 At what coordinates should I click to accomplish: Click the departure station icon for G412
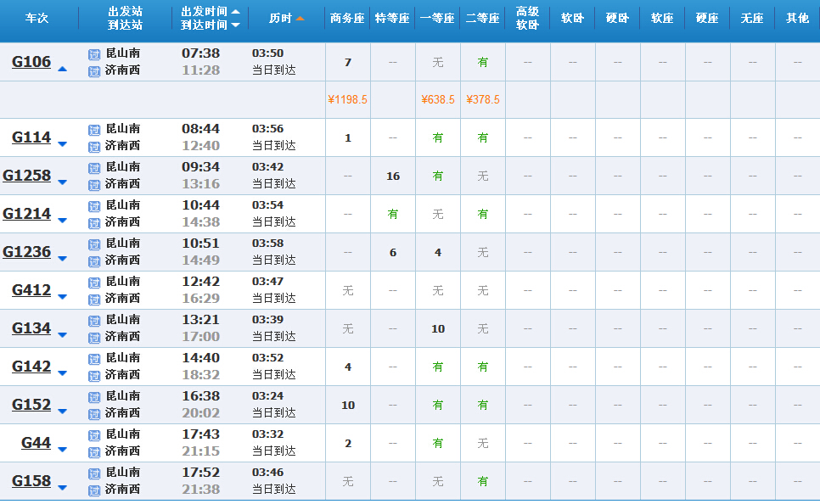pyautogui.click(x=94, y=283)
